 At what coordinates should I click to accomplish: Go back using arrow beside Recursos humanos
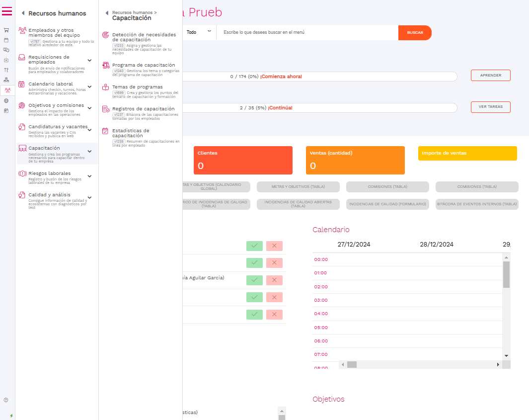(23, 13)
